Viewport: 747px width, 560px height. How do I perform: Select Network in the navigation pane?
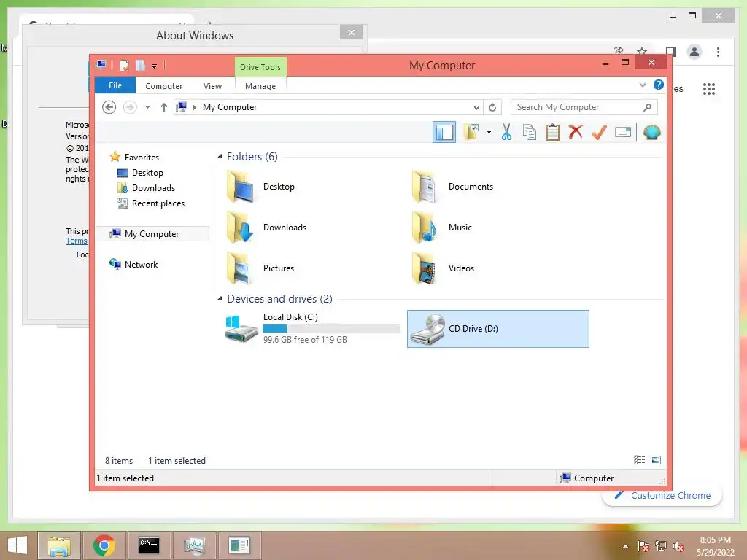click(x=141, y=264)
